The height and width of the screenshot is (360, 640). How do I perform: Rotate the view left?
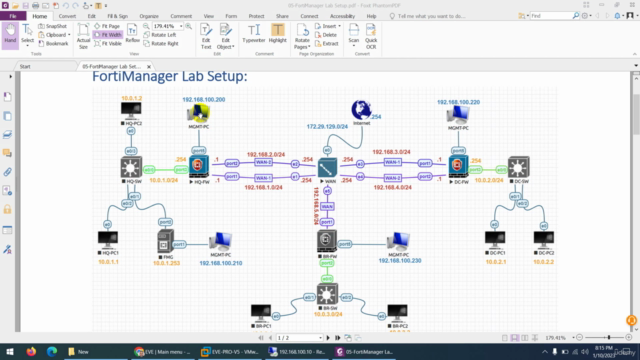point(160,35)
